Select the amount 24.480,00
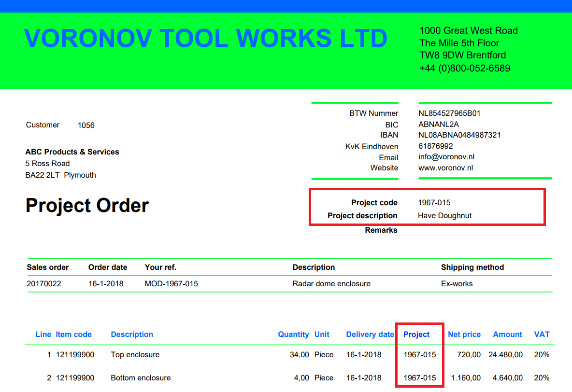 [505, 355]
